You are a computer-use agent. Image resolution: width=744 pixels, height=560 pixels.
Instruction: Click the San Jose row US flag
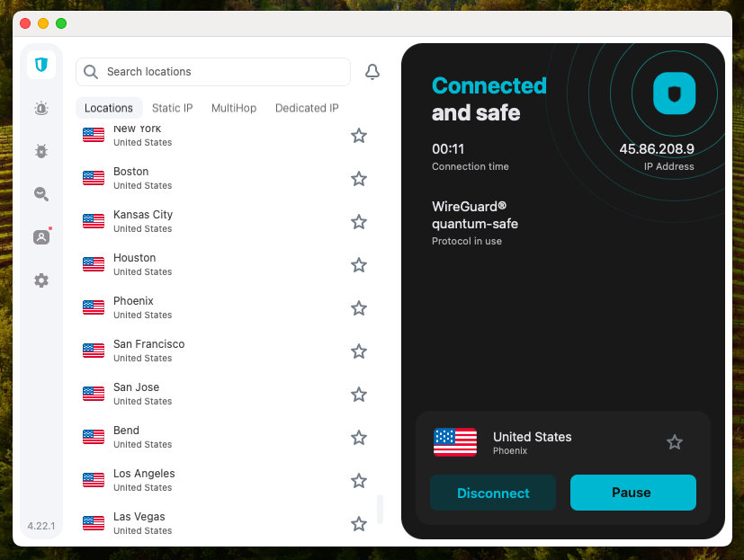coord(94,394)
